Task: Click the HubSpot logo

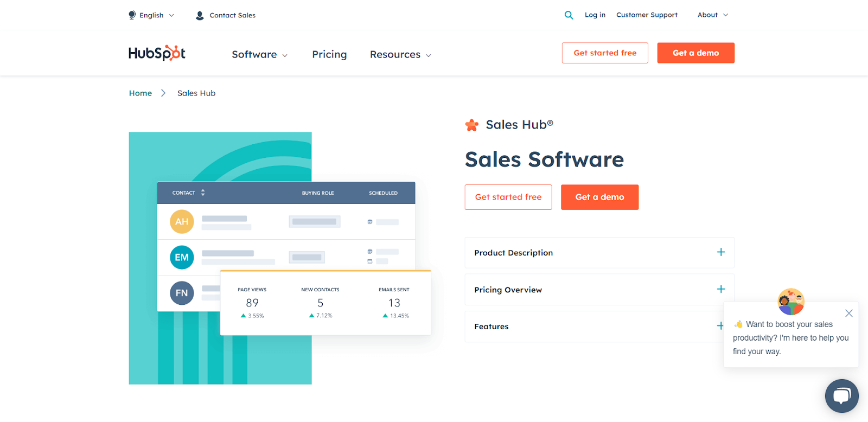Action: click(x=157, y=53)
